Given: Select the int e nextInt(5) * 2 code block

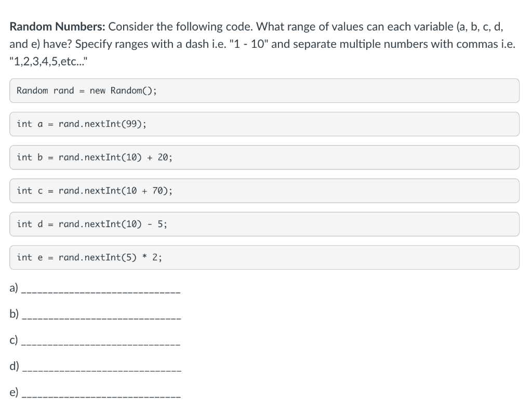Looking at the screenshot, I should pyautogui.click(x=264, y=257).
